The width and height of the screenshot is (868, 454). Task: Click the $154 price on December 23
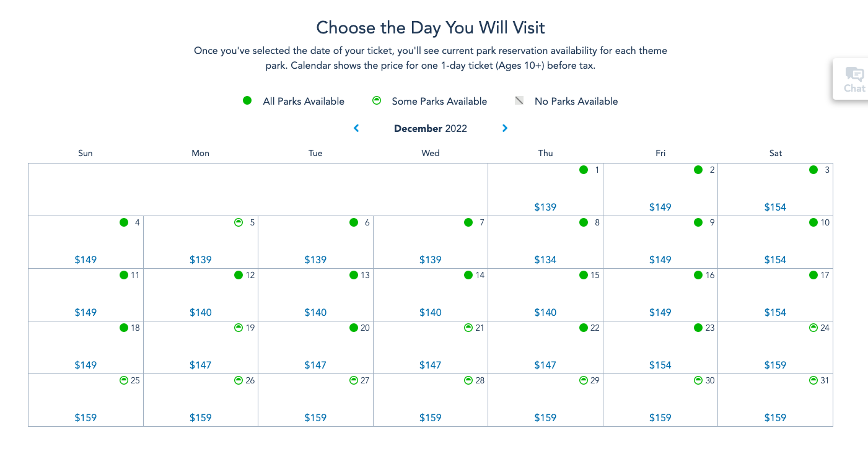660,365
